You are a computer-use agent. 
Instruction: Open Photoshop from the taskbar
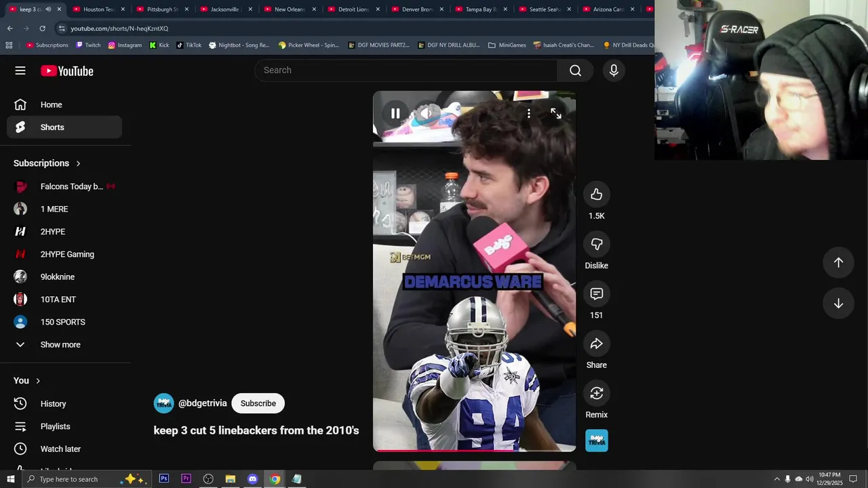coord(164,479)
